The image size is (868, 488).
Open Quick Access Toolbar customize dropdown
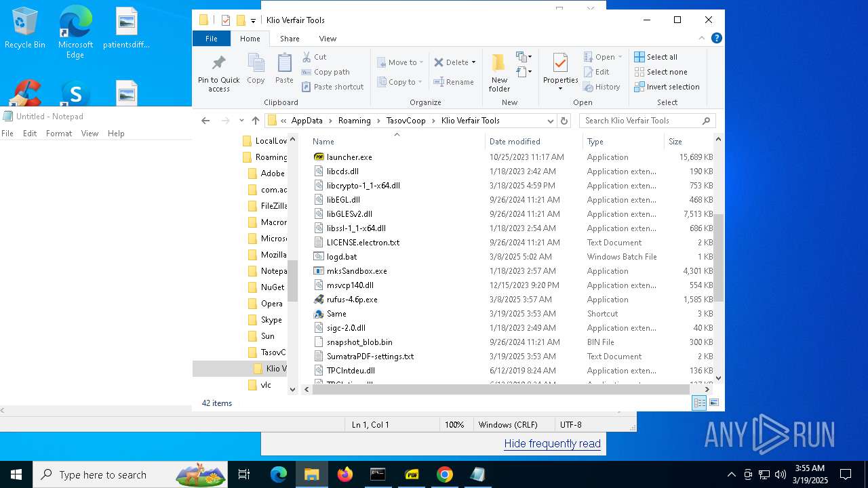pos(253,20)
